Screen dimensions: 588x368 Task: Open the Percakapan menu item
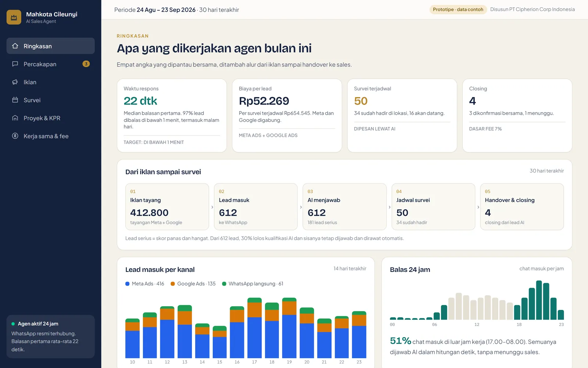pyautogui.click(x=51, y=64)
